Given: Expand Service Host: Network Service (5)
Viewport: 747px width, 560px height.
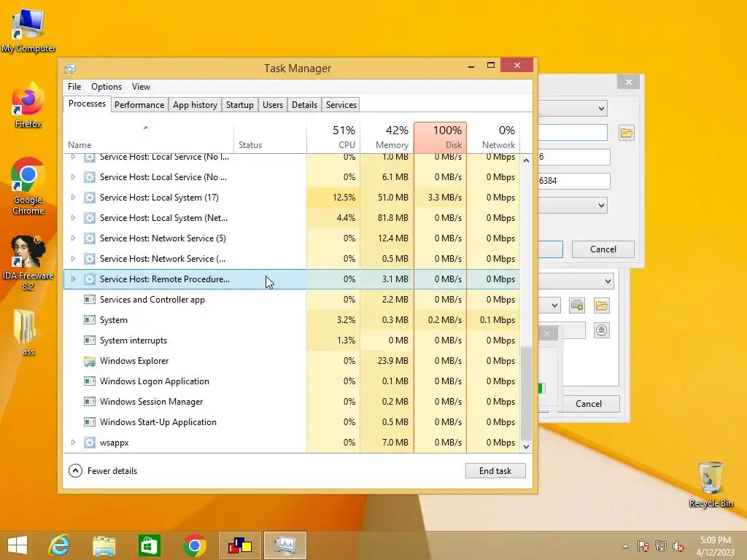Looking at the screenshot, I should [73, 238].
